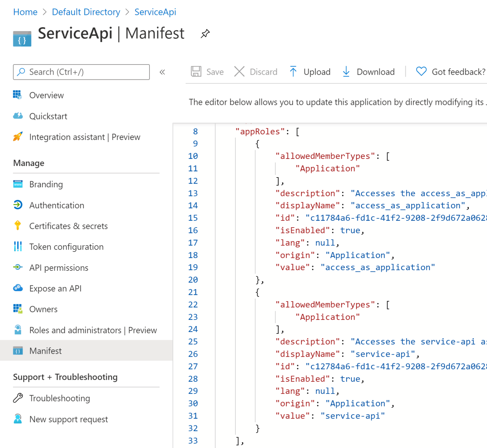Image resolution: width=487 pixels, height=448 pixels.
Task: Click the Quickstart cloud icon
Action: tap(18, 116)
